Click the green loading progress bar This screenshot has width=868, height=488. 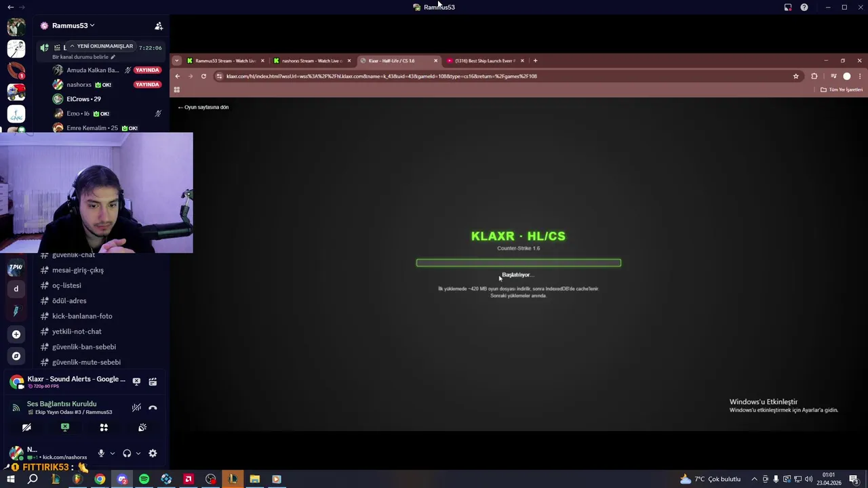click(x=519, y=263)
